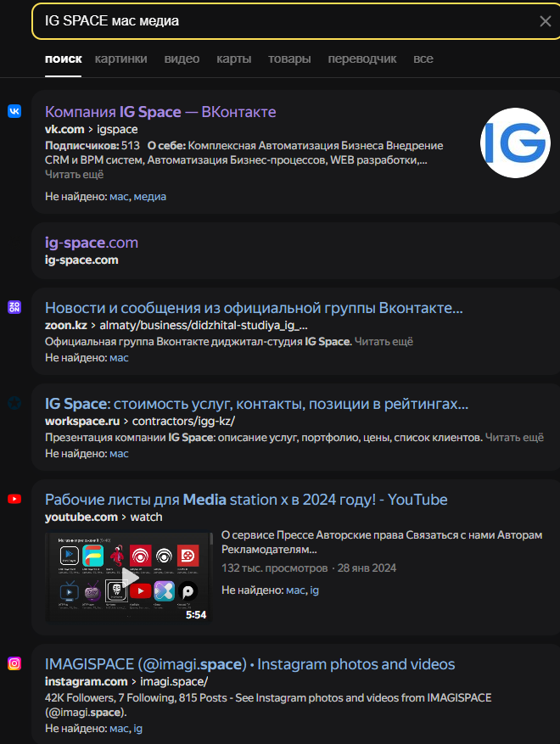Image resolution: width=560 pixels, height=744 pixels.
Task: Open the vk.com domain link
Action: [64, 130]
